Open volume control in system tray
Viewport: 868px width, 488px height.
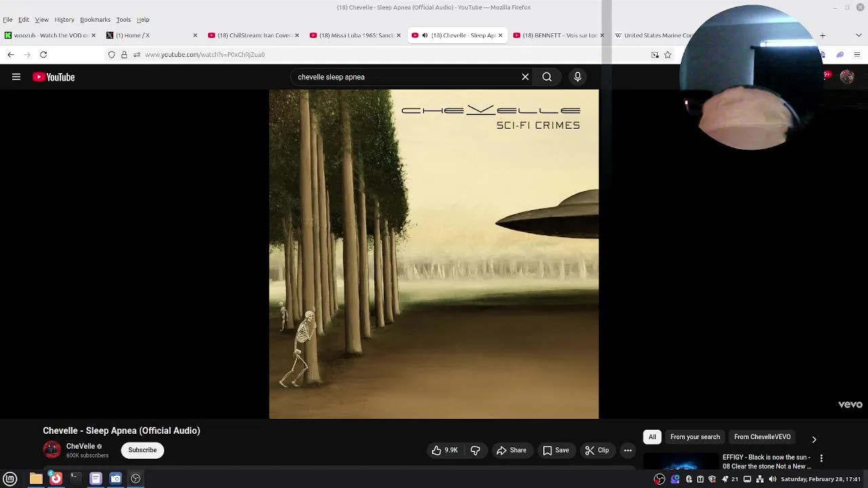point(772,479)
